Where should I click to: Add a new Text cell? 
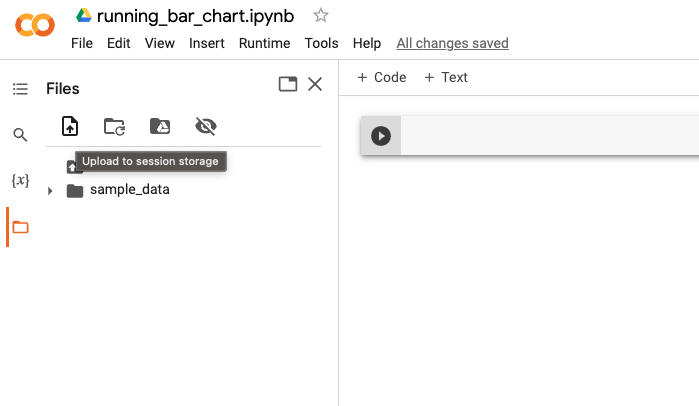tap(446, 77)
